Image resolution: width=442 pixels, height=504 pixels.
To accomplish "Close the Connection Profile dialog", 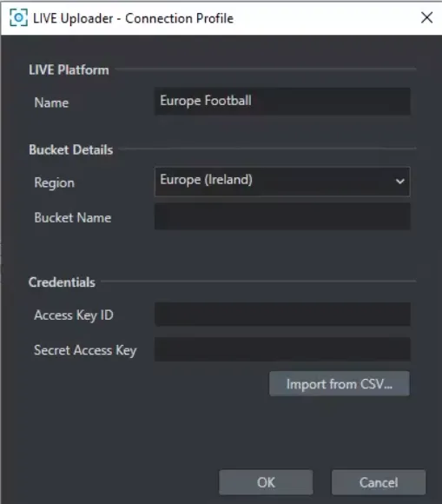I will tap(427, 17).
